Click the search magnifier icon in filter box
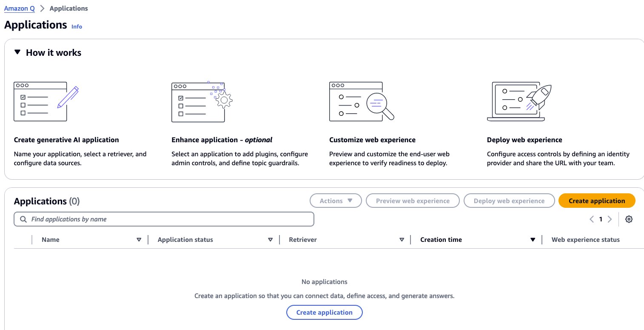644x330 pixels. [x=23, y=219]
